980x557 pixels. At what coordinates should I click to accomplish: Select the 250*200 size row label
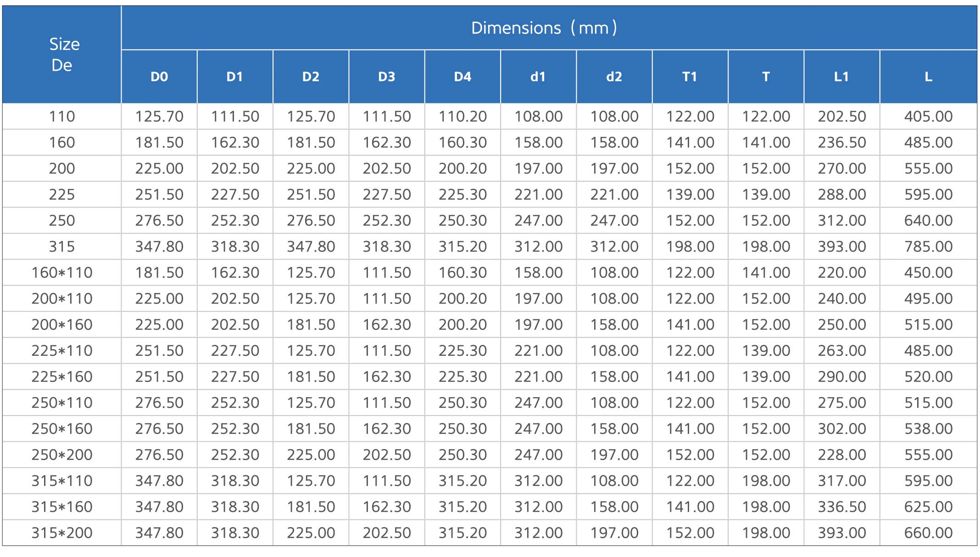pos(62,455)
